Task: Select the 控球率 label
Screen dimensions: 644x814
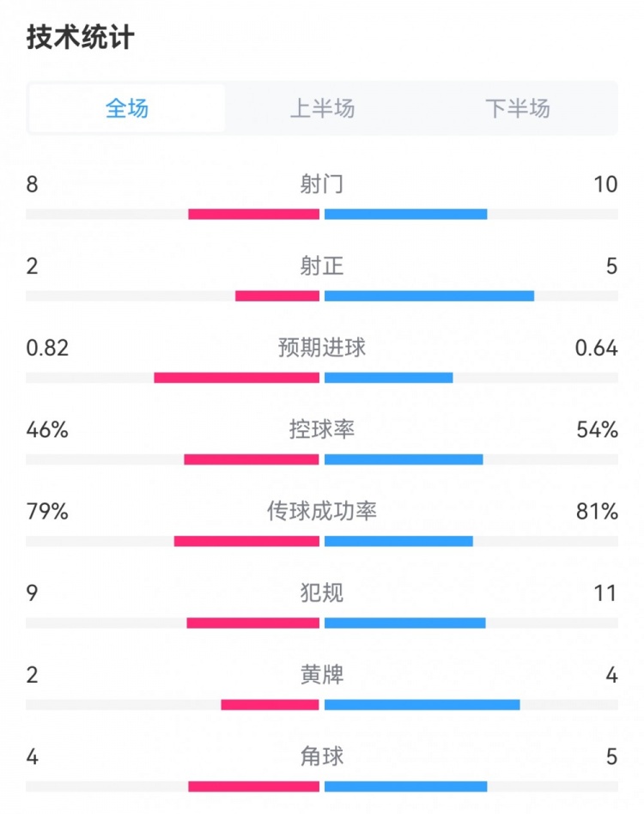Action: [x=322, y=429]
